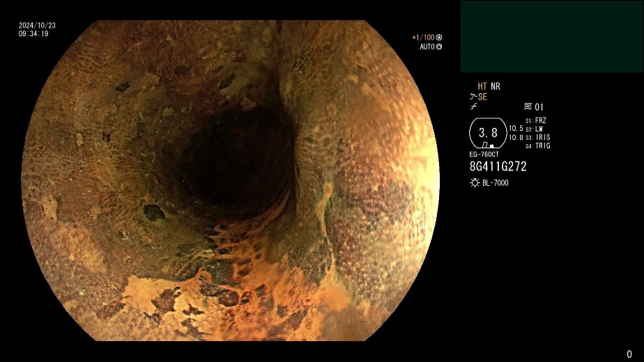Click the S4: TRIG switch assignment
This screenshot has height=362, width=644.
[538, 145]
